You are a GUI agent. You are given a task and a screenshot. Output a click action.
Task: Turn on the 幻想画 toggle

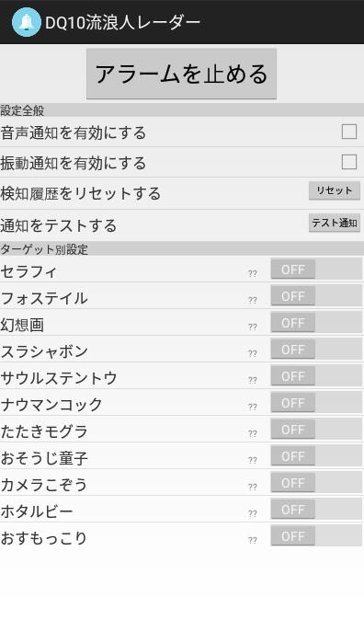click(316, 323)
